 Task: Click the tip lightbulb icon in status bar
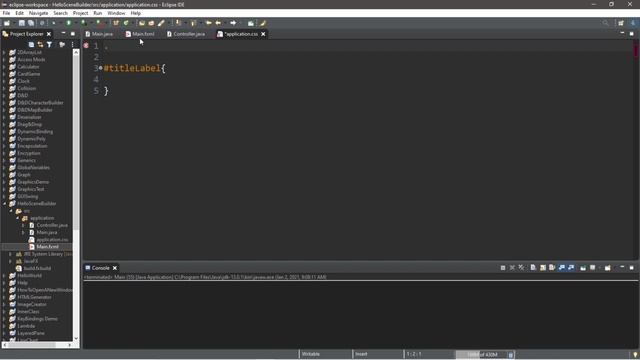(635, 354)
